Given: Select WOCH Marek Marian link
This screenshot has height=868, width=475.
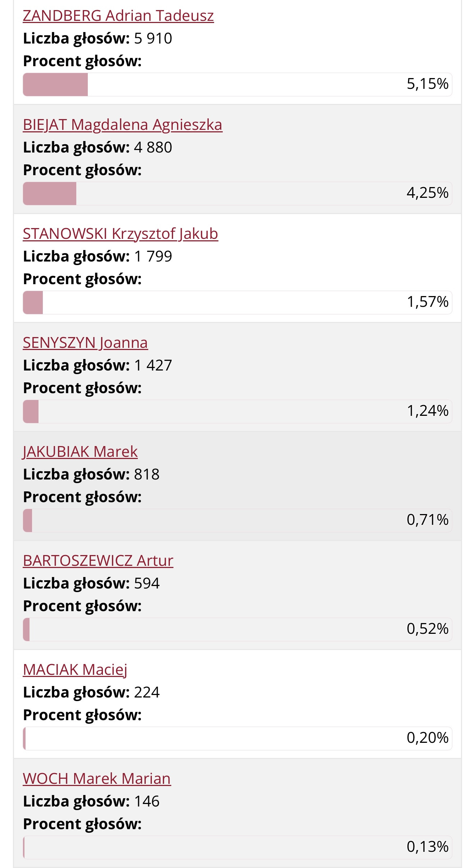Looking at the screenshot, I should tap(97, 779).
